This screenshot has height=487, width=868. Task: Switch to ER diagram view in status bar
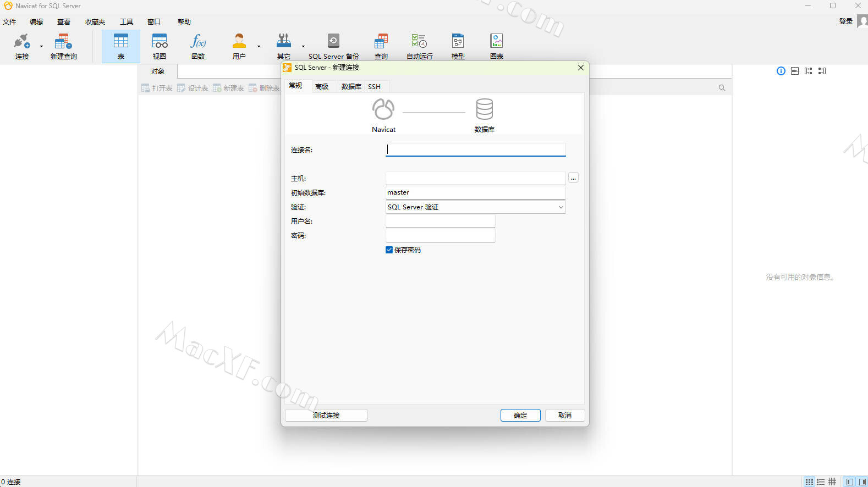(832, 482)
